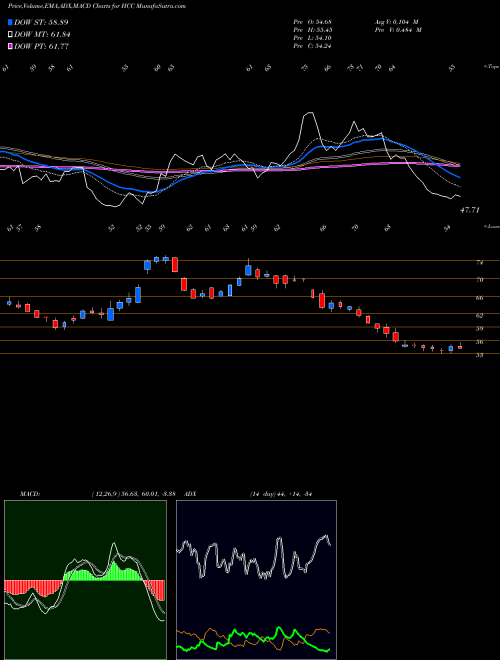500x660 pixels.
Task: Click the 70 price axis label
Action: coord(479,280)
